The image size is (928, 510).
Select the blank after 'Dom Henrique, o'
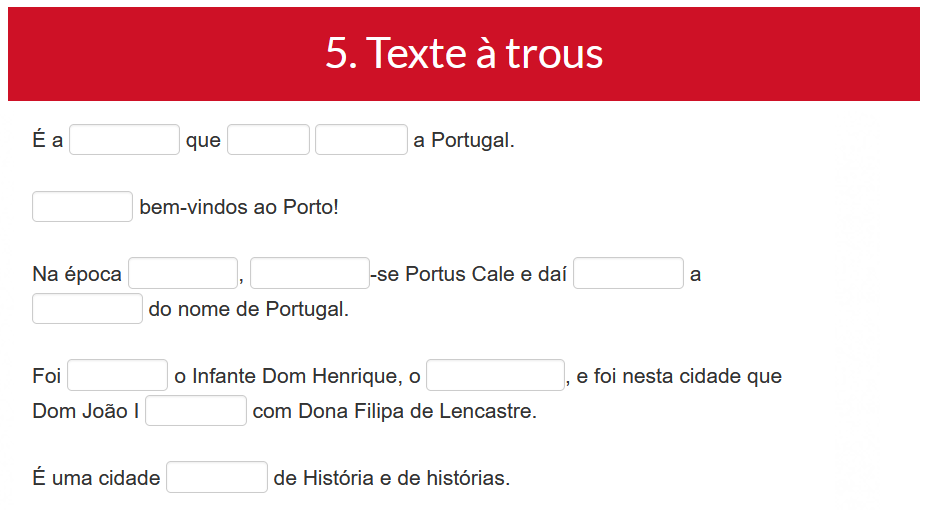[495, 375]
